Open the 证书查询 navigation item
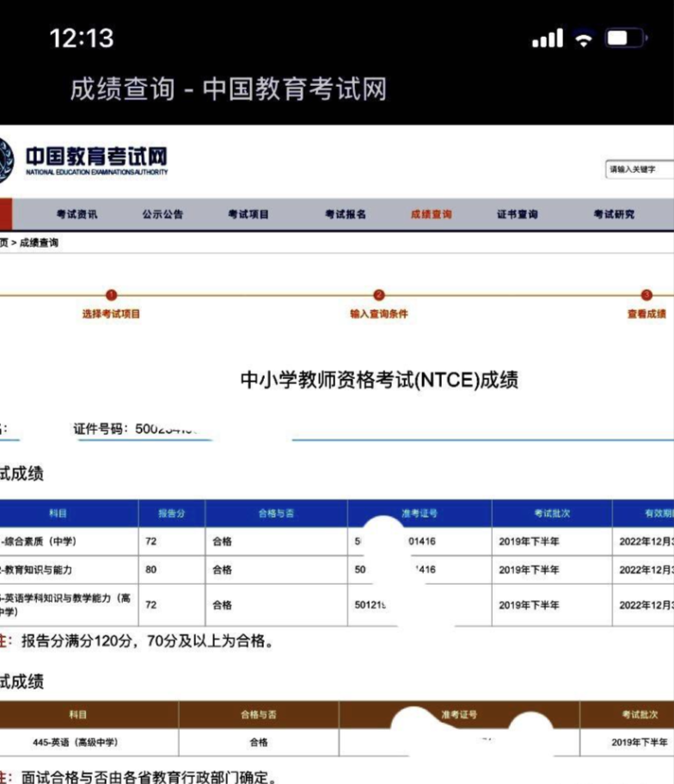Screen dimensions: 674x784 (517, 215)
